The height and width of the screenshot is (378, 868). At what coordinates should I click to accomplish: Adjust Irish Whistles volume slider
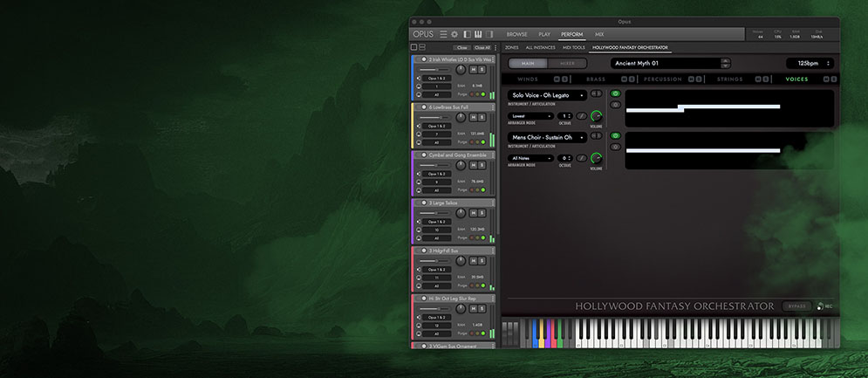point(435,70)
